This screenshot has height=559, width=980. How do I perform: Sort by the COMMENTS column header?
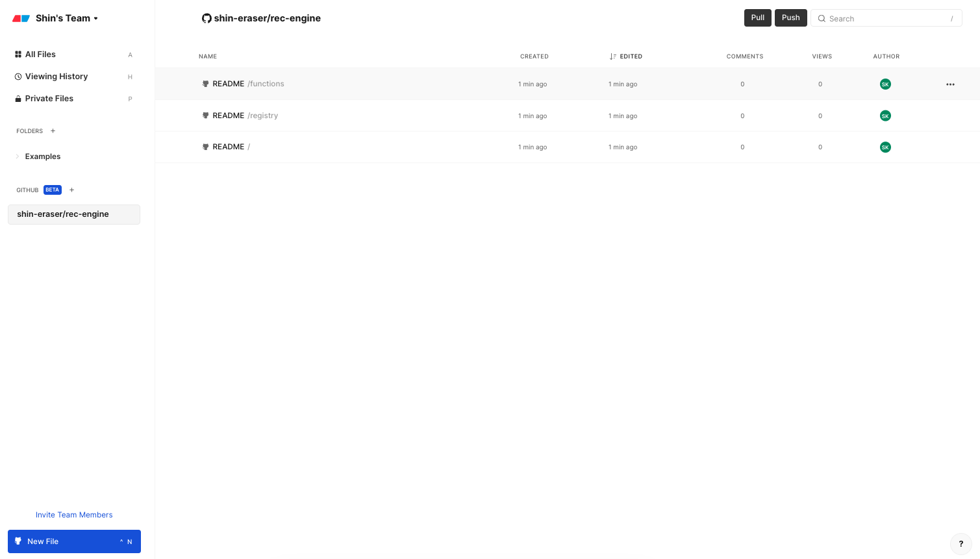(745, 56)
